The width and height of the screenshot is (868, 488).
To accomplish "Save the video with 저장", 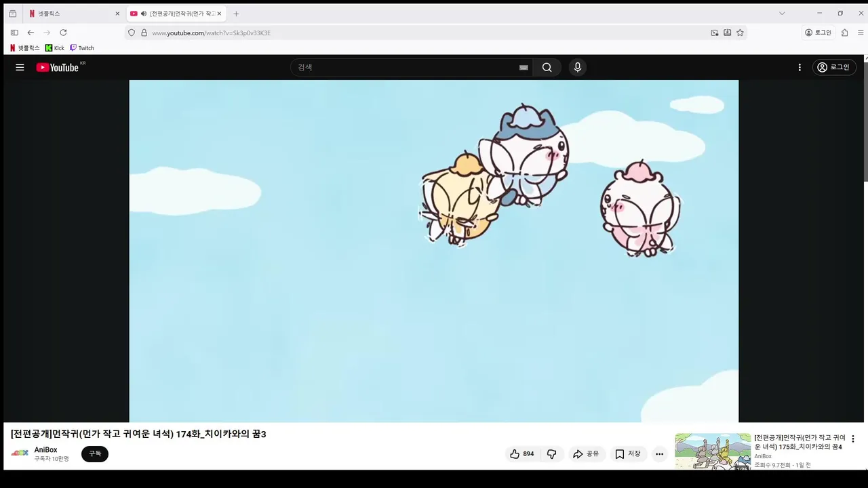I will pos(628,454).
